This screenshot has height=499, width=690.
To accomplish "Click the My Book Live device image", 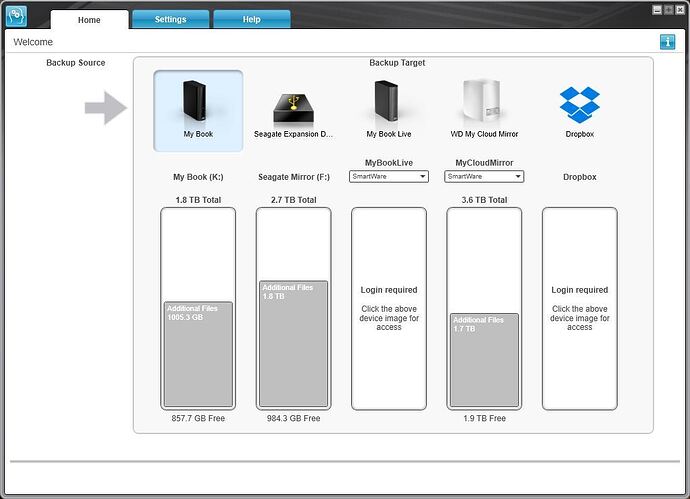I will pos(387,101).
